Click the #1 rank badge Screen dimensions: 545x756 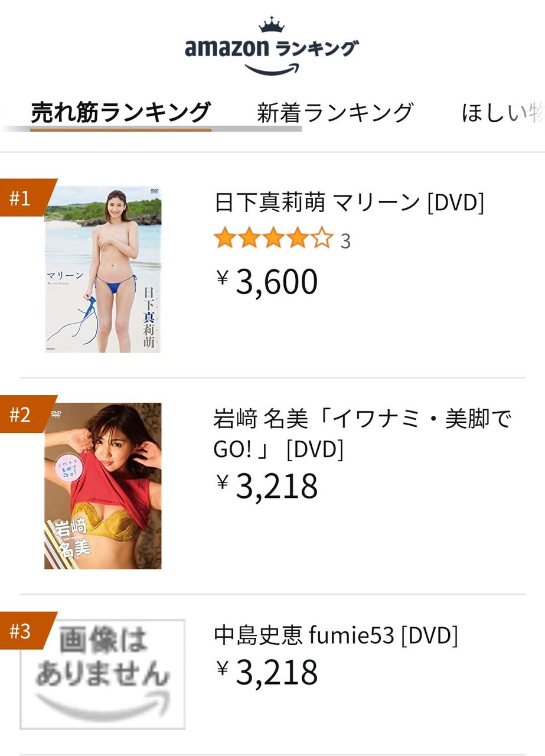(24, 198)
